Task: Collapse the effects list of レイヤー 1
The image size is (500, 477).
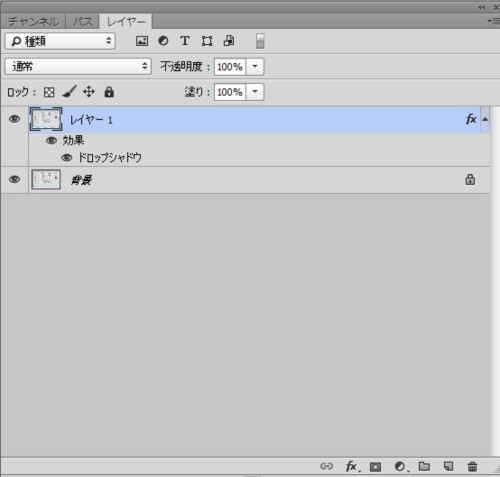Action: [x=485, y=119]
